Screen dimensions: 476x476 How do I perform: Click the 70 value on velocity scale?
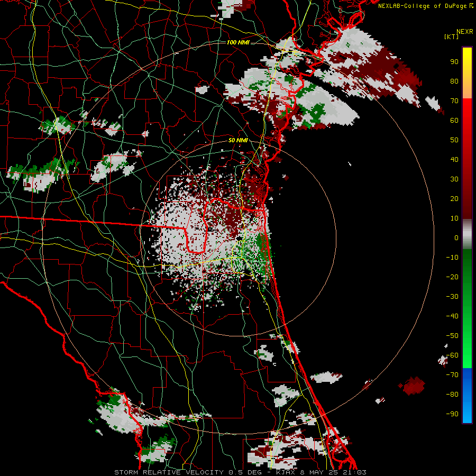454,101
